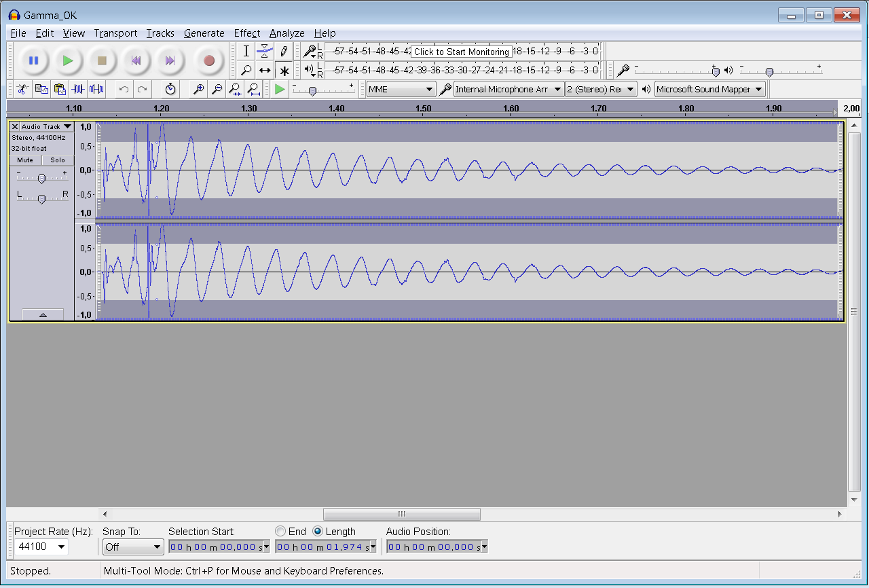
Task: Open the Project Rate 44100 dropdown
Action: [x=41, y=547]
